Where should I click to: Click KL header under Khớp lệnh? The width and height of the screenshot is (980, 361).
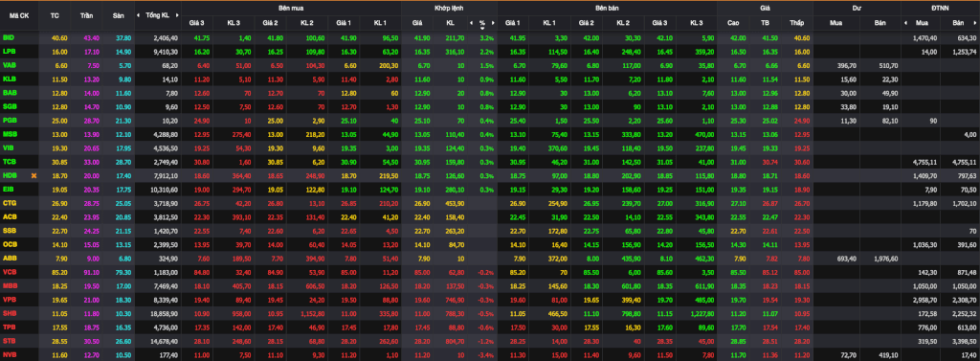point(450,23)
